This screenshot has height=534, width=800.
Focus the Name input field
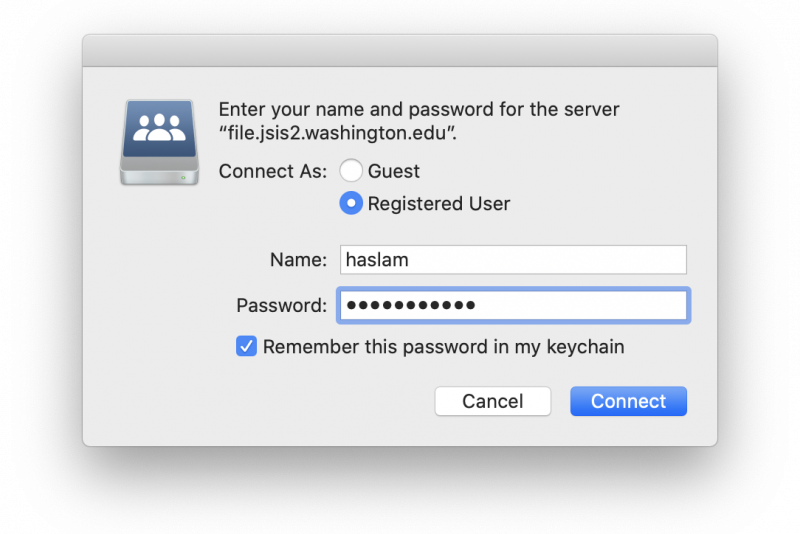(x=513, y=260)
